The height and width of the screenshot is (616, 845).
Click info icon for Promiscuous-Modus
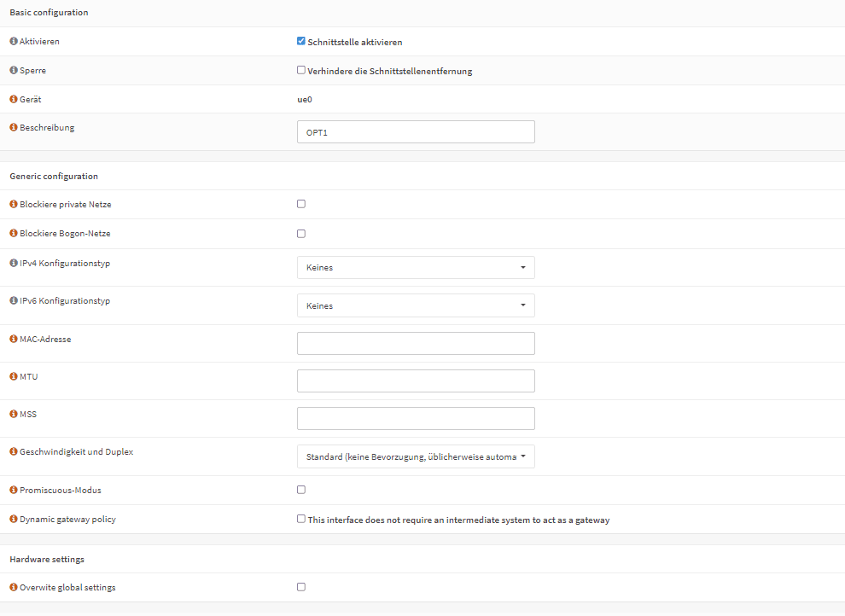click(x=14, y=490)
